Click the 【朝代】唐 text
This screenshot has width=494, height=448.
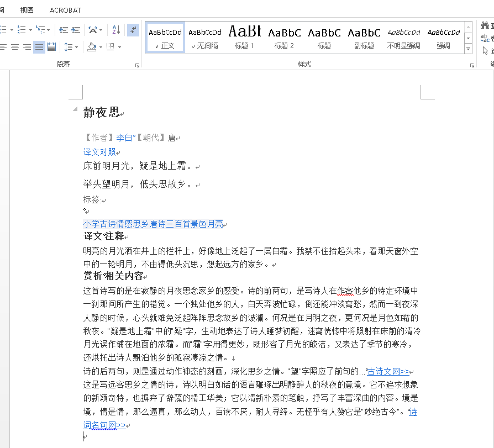click(x=156, y=138)
